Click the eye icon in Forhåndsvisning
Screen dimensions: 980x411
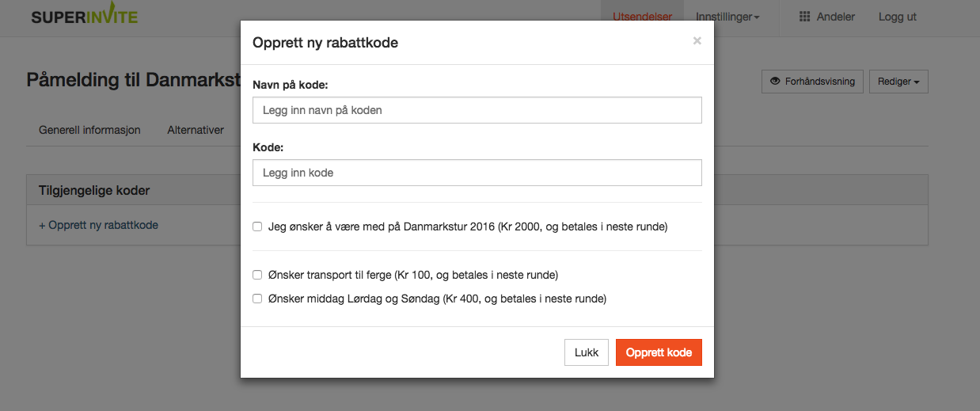[775, 81]
